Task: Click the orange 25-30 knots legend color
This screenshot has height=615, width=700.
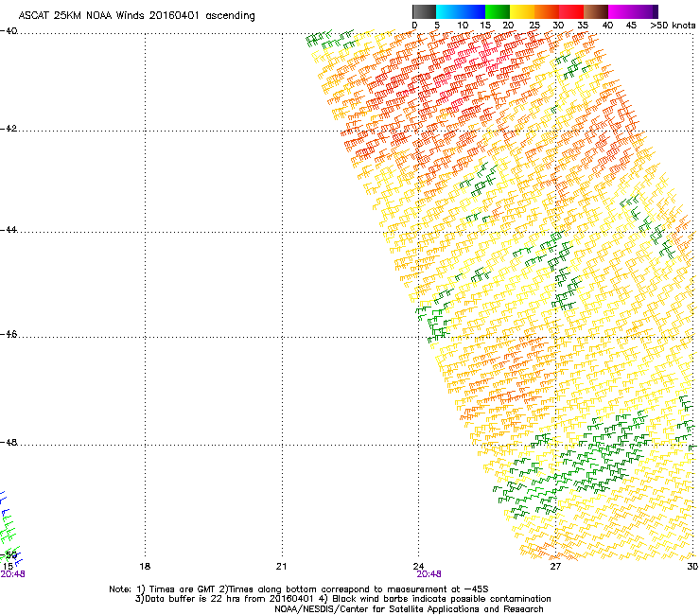Action: [547, 11]
